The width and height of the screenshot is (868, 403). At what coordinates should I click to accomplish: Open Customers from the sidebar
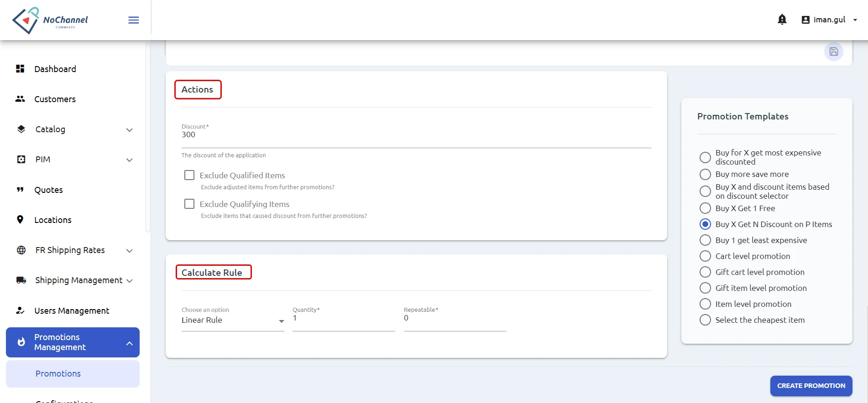(x=55, y=99)
